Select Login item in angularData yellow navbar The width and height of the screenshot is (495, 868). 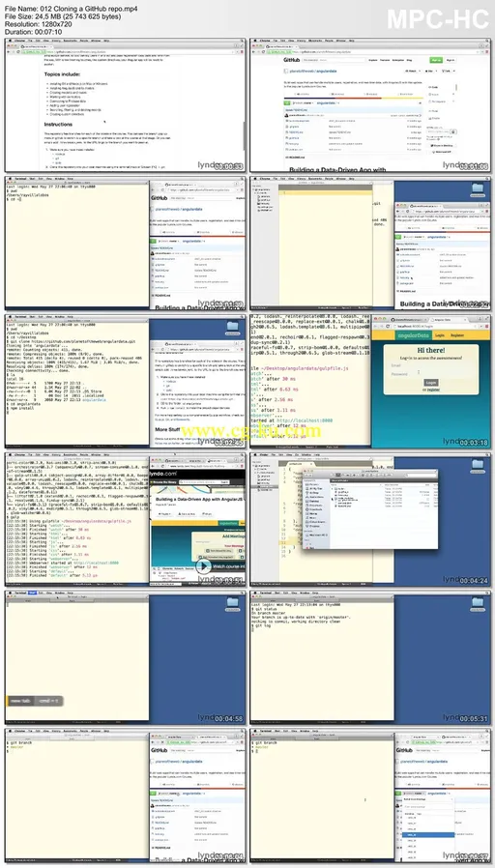pos(439,334)
